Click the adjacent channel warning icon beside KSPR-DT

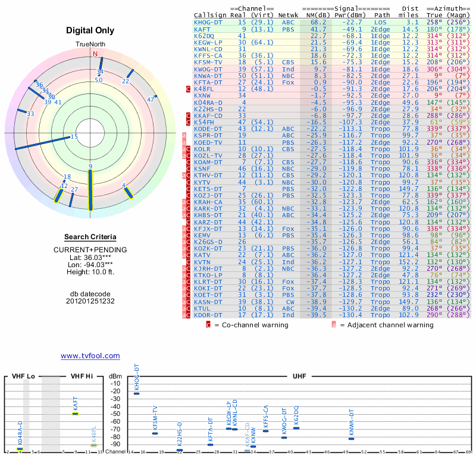pyautogui.click(x=184, y=136)
